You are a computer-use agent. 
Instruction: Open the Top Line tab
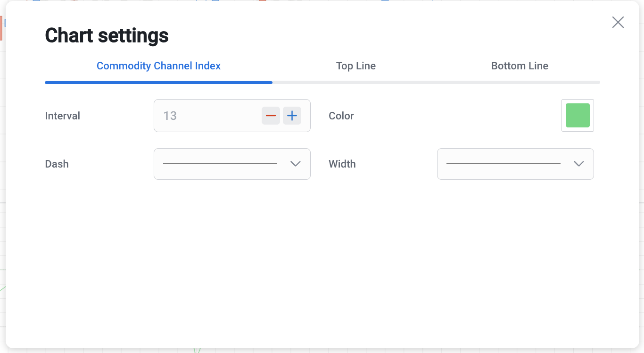click(x=356, y=66)
